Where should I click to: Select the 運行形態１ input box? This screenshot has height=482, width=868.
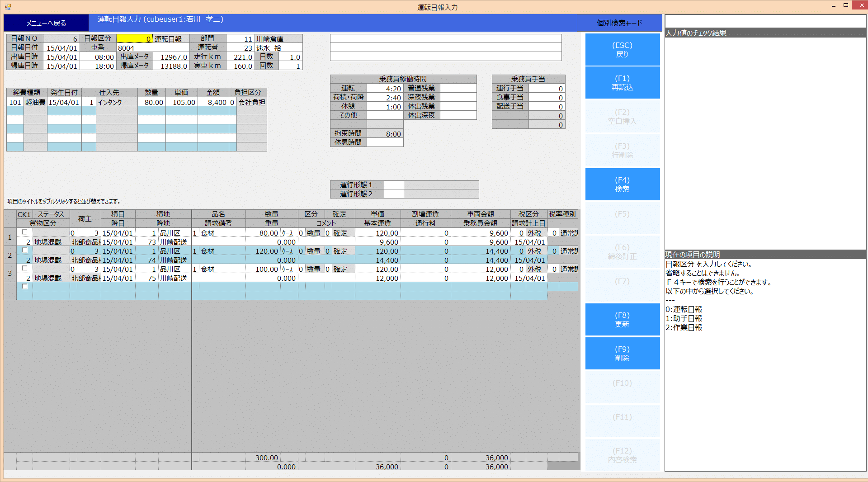(x=393, y=185)
